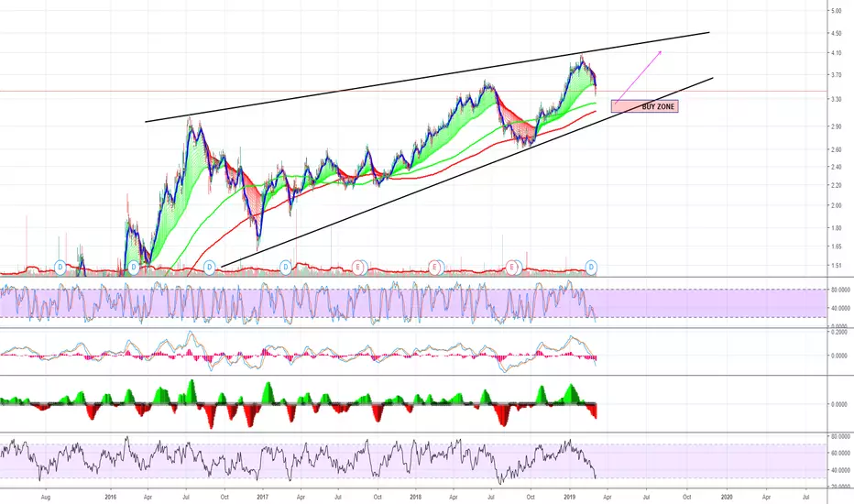Click the dividend marker near March 2017
The image size is (854, 504).
286,267
